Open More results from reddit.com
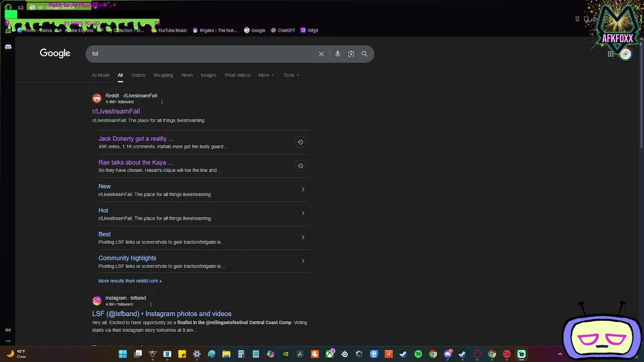The image size is (644, 362). [130, 281]
